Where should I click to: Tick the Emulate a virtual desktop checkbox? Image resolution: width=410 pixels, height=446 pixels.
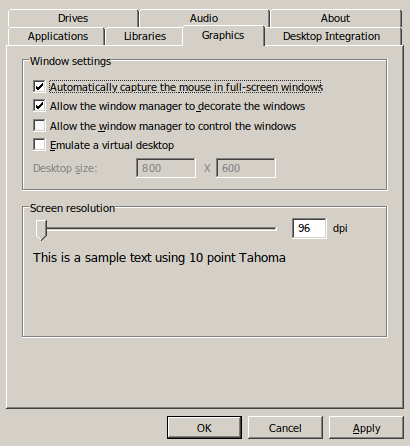[x=39, y=145]
